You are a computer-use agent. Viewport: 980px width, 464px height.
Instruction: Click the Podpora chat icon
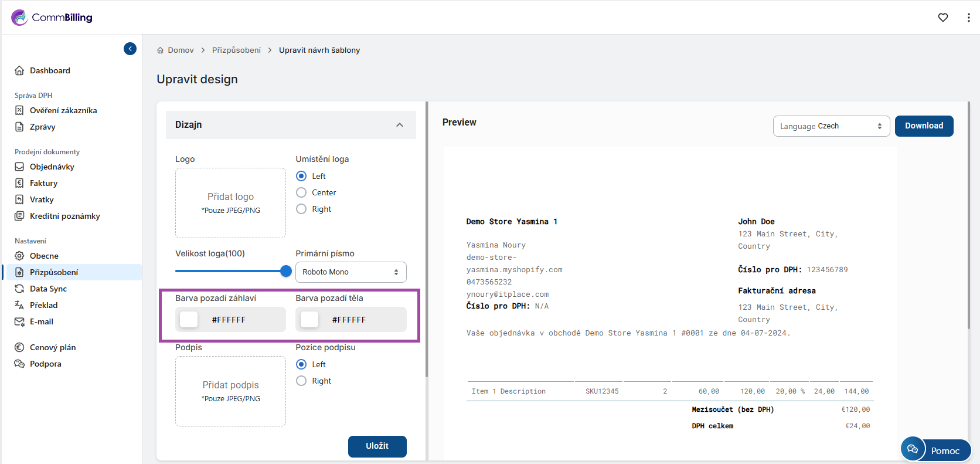19,364
